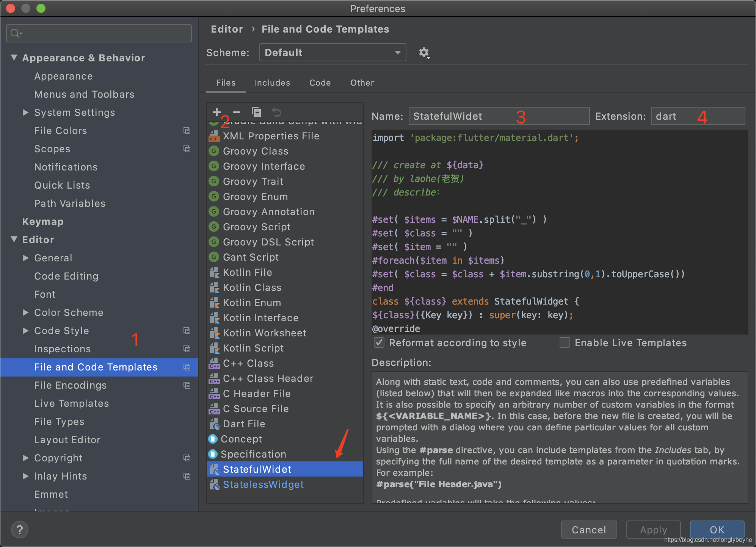Click the help question mark button
The width and height of the screenshot is (756, 547).
click(x=20, y=529)
